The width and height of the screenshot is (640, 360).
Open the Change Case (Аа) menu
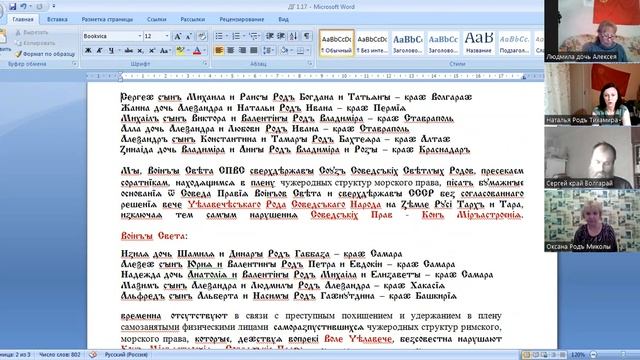tap(165, 51)
